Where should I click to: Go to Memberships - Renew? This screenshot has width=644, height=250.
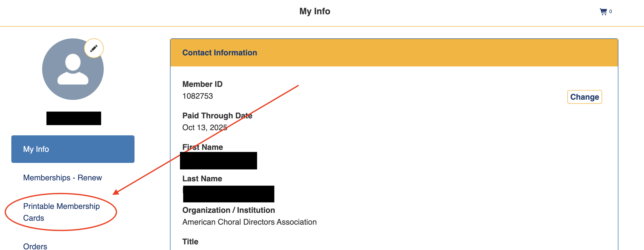point(63,178)
